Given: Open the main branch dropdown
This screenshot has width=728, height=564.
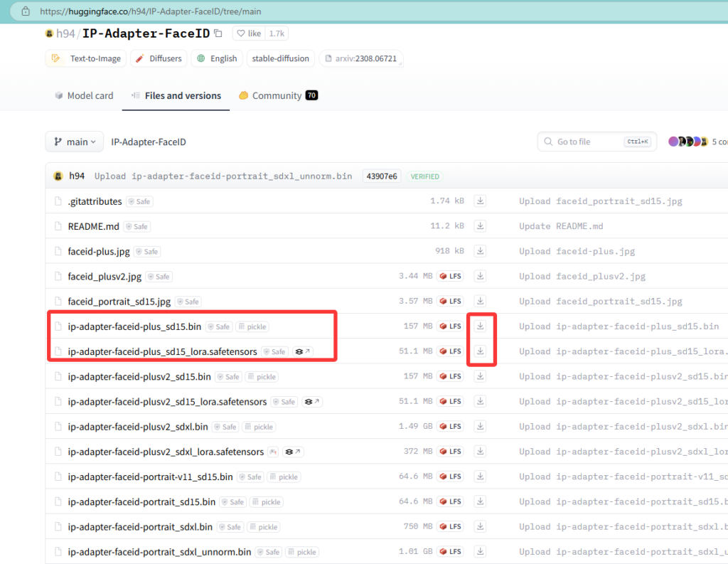Looking at the screenshot, I should [74, 142].
